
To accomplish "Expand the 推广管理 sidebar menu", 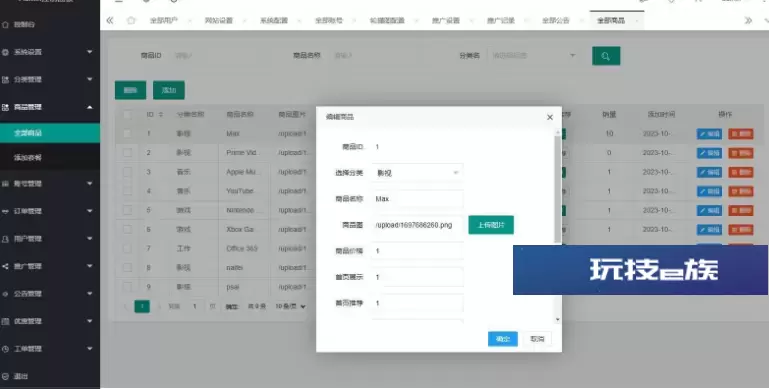I will point(50,266).
